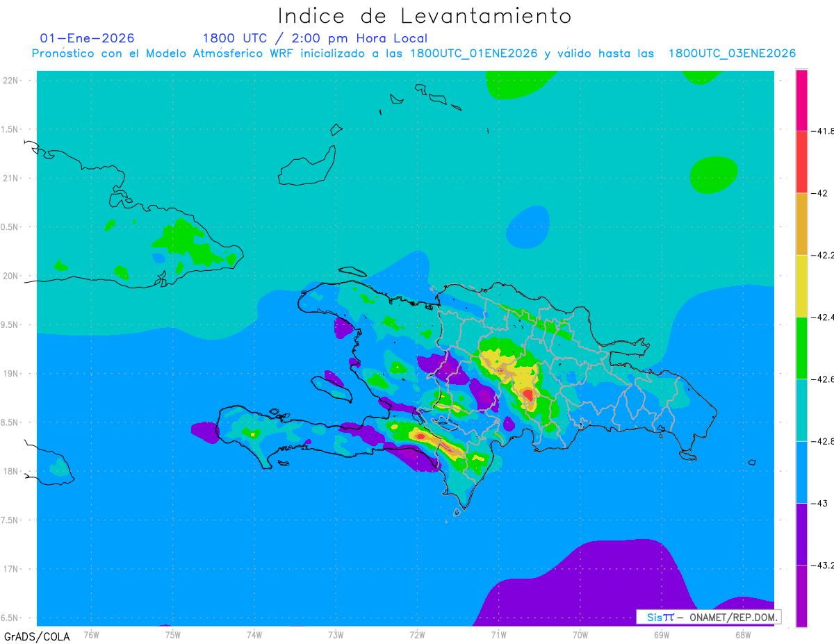
Task: Click the '68W' longitude label
Action: [743, 635]
